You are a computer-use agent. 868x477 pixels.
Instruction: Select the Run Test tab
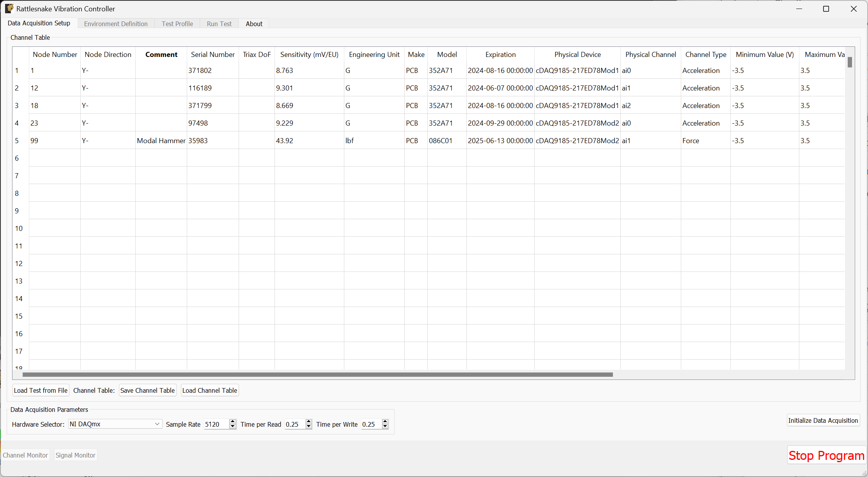(219, 23)
